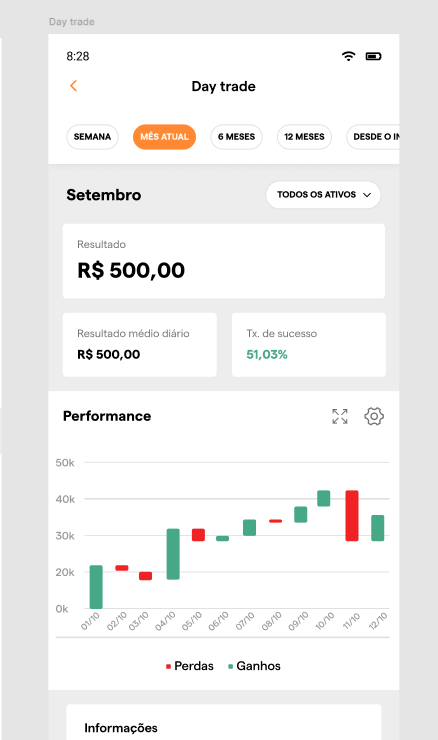438x740 pixels.
Task: Open the Resultado médio diário card
Action: click(x=140, y=345)
